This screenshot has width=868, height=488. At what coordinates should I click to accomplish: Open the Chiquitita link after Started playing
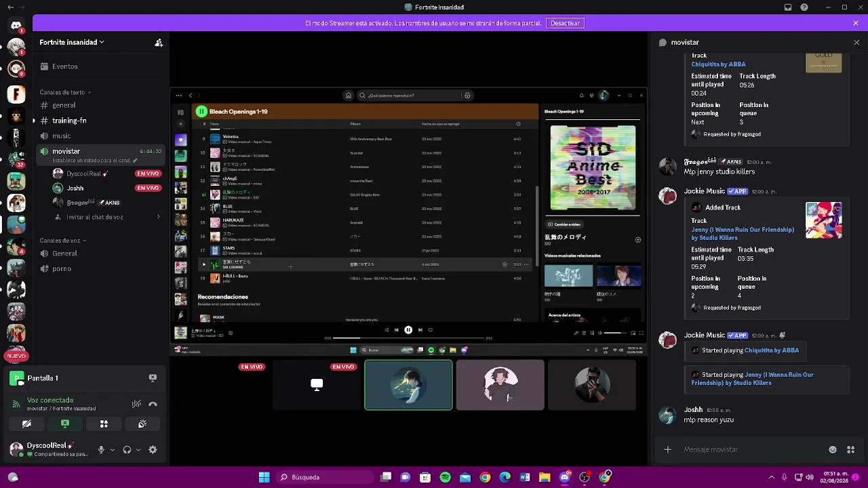point(772,350)
